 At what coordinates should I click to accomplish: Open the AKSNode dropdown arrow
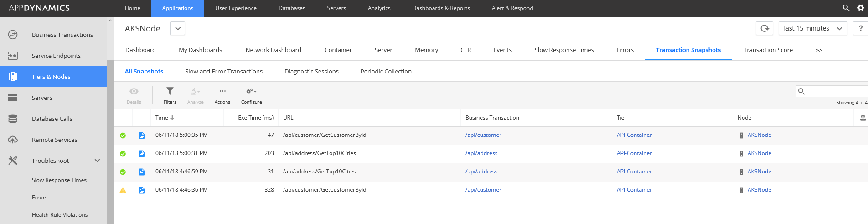pyautogui.click(x=178, y=28)
